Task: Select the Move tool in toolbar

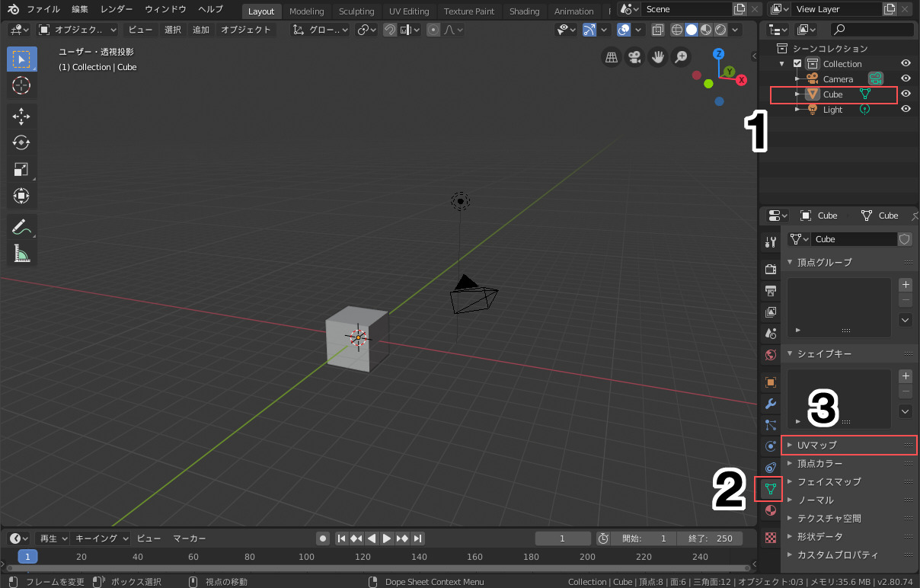Action: pyautogui.click(x=21, y=116)
